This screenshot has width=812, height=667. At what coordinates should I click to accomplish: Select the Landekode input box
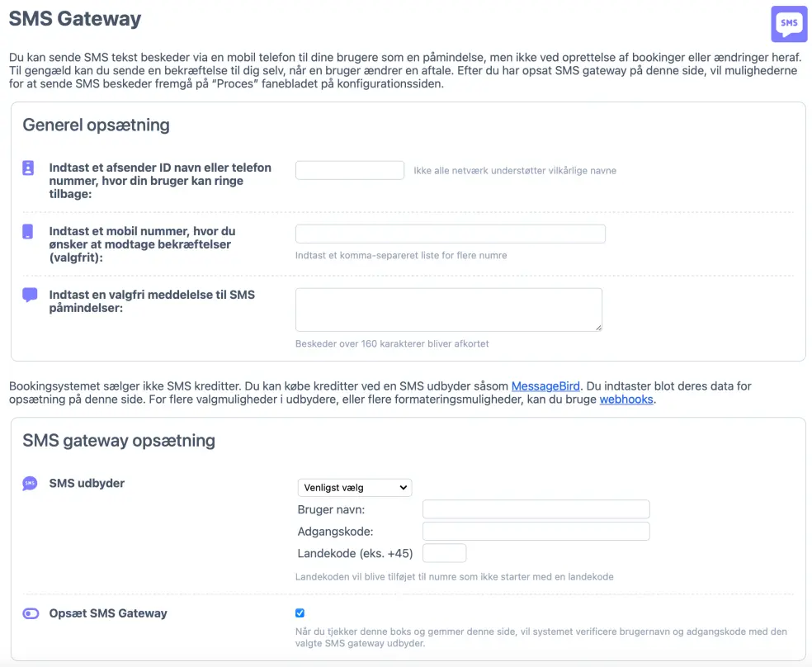tap(444, 553)
